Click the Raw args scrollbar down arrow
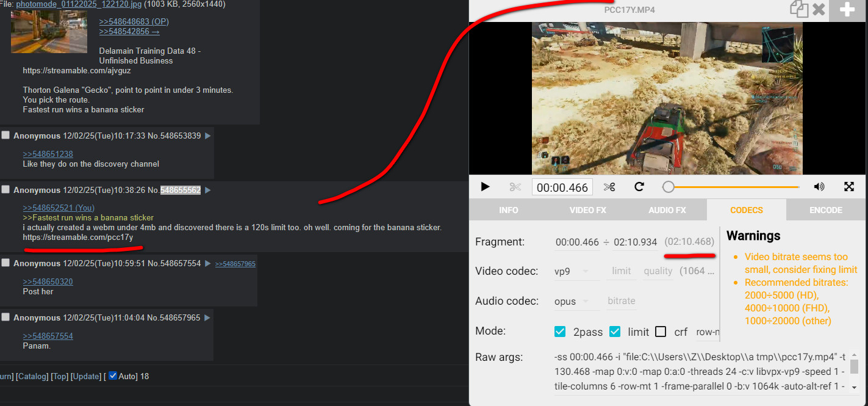This screenshot has height=406, width=868. [854, 387]
